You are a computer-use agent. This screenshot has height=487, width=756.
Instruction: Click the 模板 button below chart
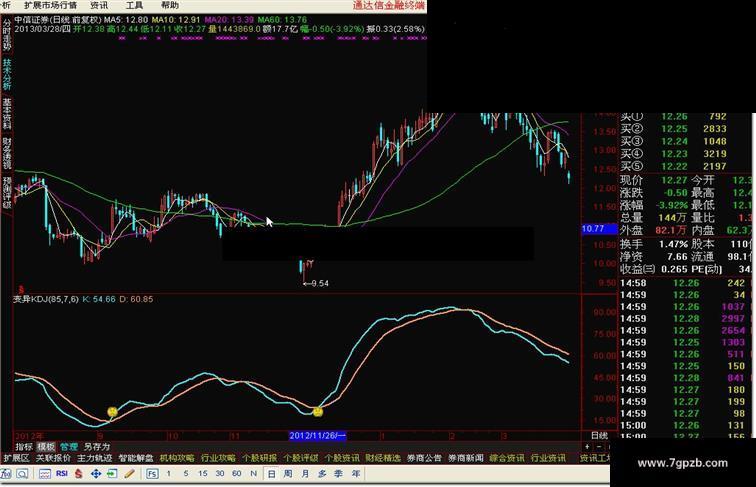pos(46,446)
